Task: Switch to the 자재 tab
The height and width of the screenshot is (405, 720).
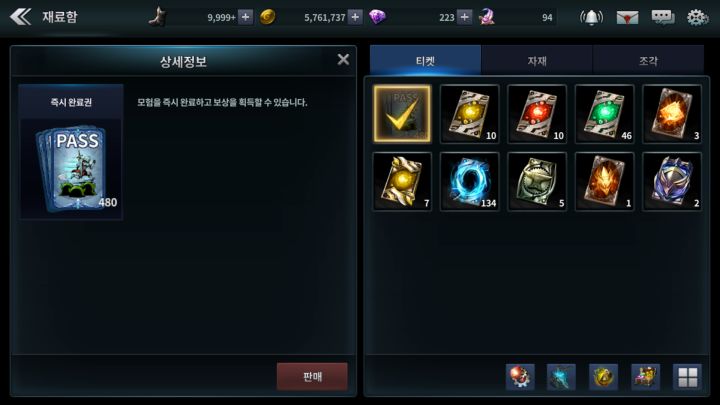Action: (x=537, y=60)
